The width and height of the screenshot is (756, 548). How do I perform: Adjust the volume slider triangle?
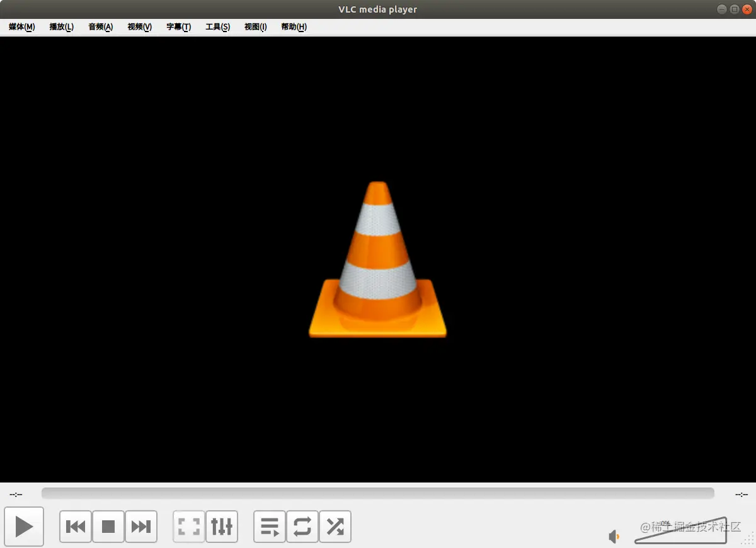coord(680,530)
